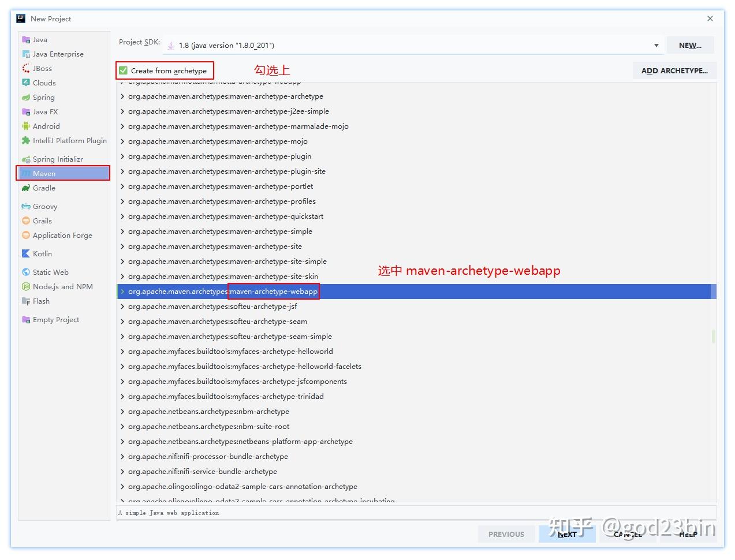Select maven-archetype-portlet row
Image resolution: width=735 pixels, height=560 pixels.
(416, 186)
